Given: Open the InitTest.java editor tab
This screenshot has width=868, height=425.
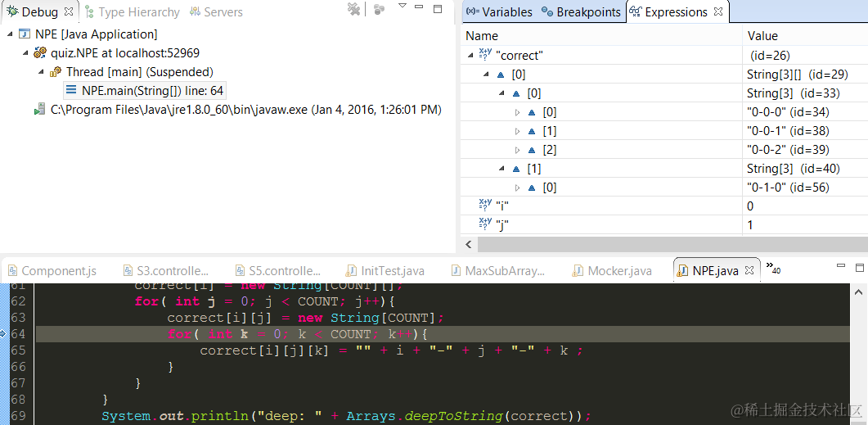Looking at the screenshot, I should pos(385,271).
